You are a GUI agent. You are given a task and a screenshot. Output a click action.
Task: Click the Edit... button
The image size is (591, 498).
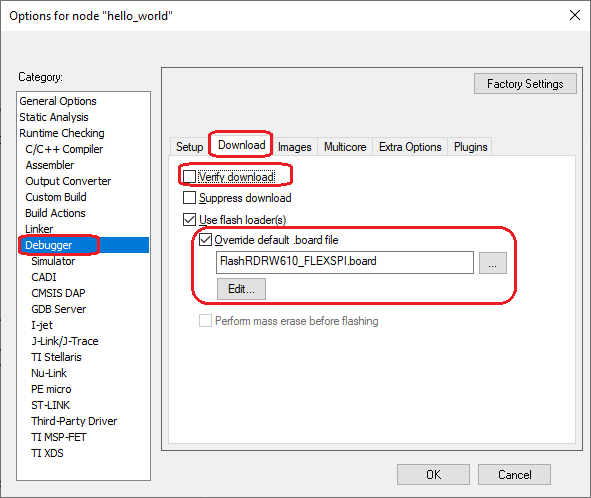[x=241, y=289]
